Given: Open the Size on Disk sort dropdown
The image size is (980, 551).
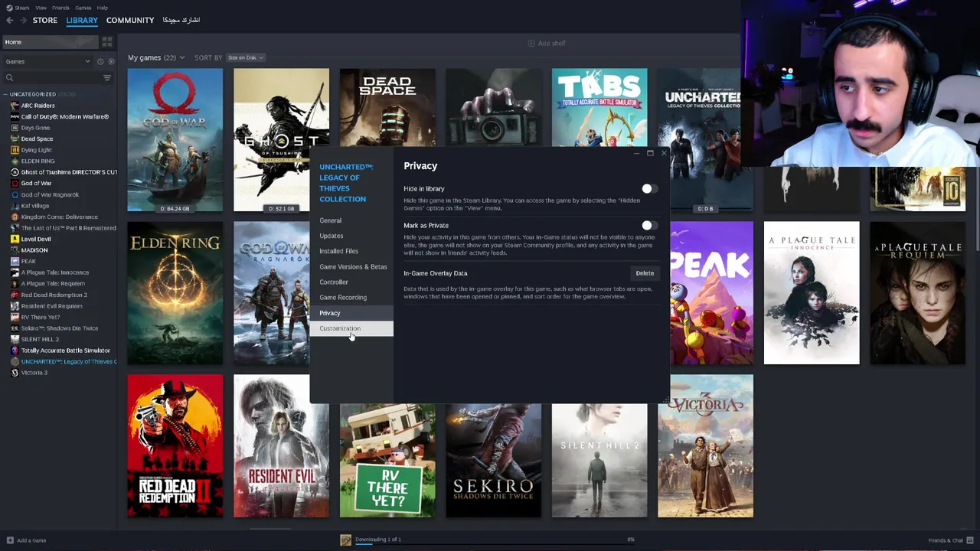Looking at the screenshot, I should [245, 57].
